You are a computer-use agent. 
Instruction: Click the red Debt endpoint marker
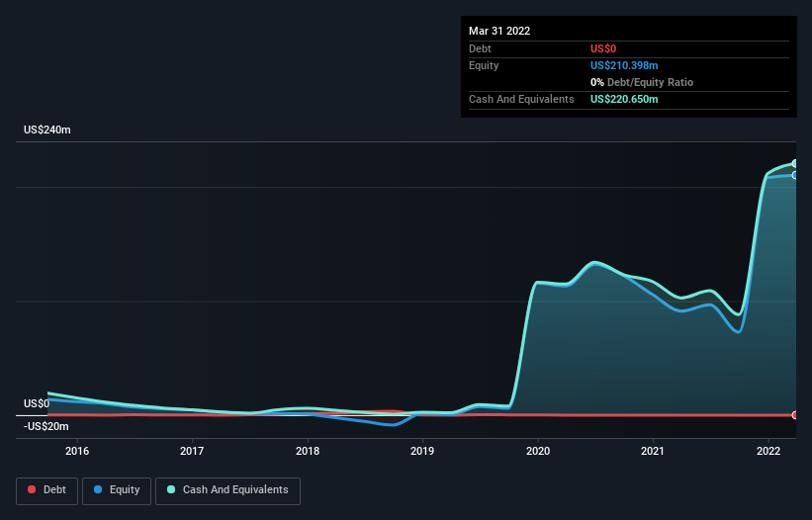click(795, 415)
